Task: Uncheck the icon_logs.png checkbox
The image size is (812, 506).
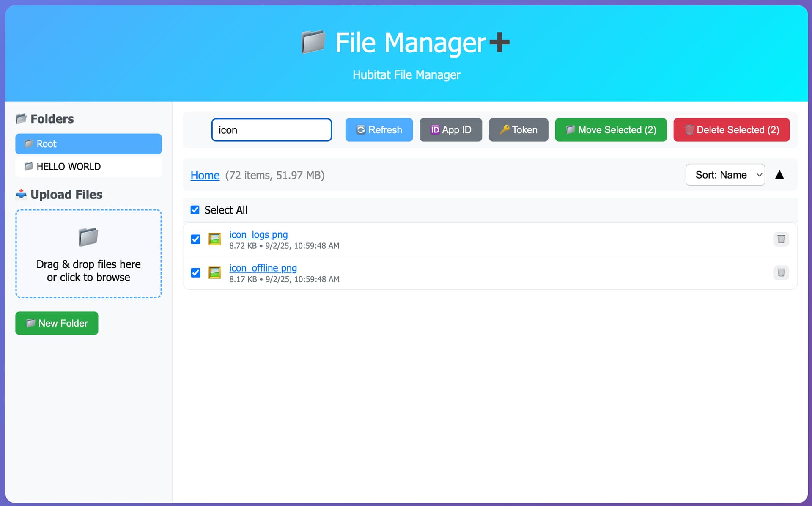Action: [195, 239]
